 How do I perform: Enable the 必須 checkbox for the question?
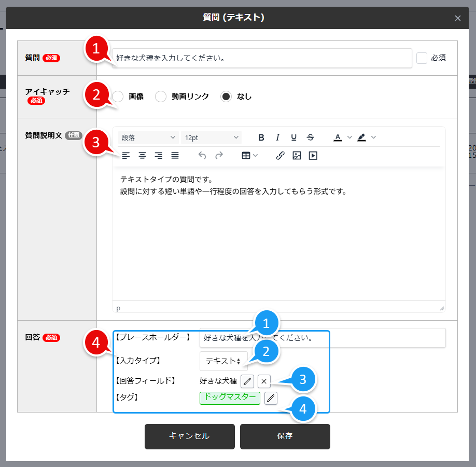pyautogui.click(x=423, y=58)
